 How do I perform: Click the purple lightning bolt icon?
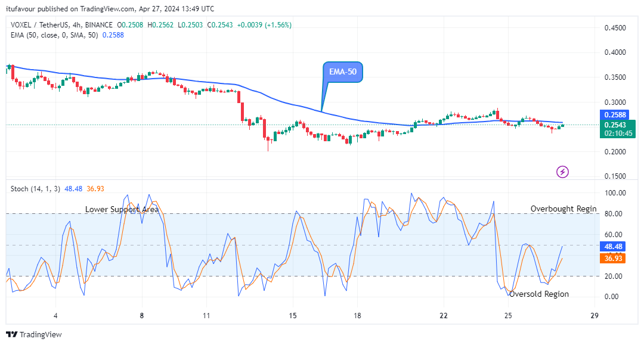[562, 172]
